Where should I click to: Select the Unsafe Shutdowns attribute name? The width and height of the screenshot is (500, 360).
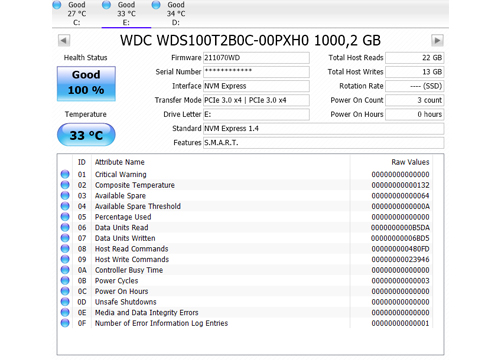click(x=126, y=302)
